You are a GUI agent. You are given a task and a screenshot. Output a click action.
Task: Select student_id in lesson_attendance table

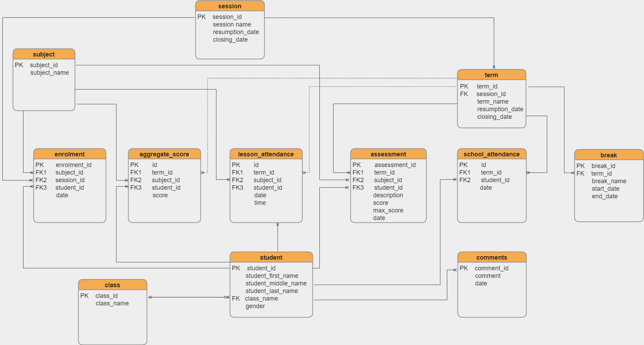click(268, 188)
